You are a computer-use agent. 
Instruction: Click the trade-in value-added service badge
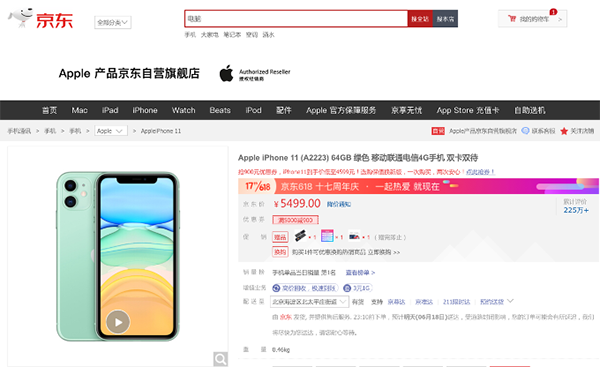[x=305, y=288]
